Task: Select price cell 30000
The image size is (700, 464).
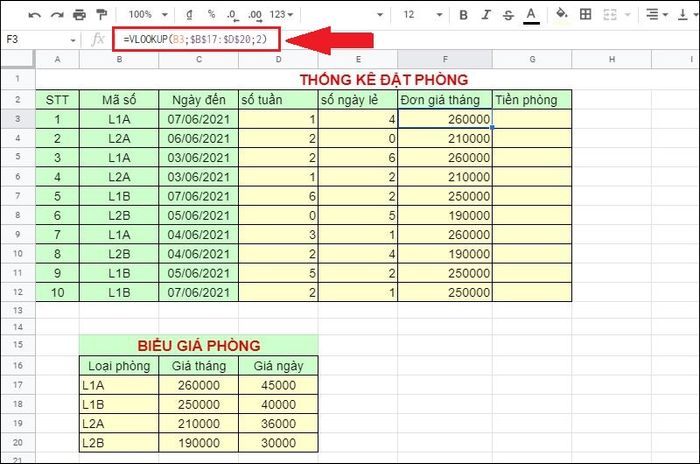Action: pos(278,443)
